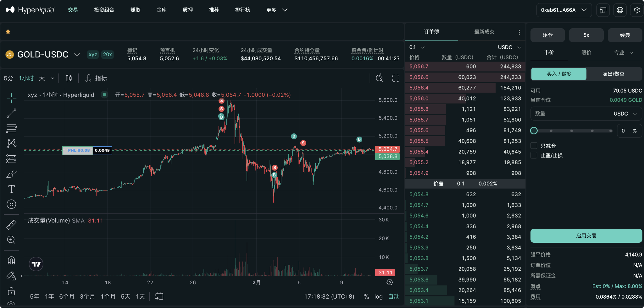The image size is (644, 308).
Task: Switch to the 最新成交 tab
Action: click(484, 32)
